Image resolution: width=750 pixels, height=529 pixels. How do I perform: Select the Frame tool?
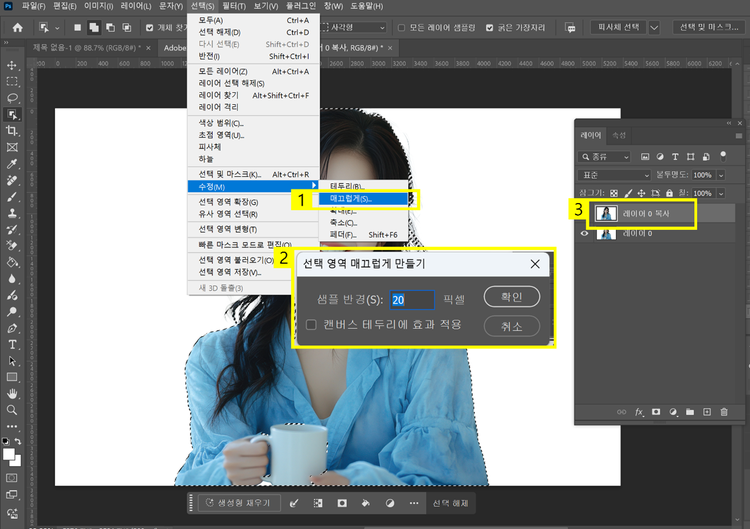12,147
